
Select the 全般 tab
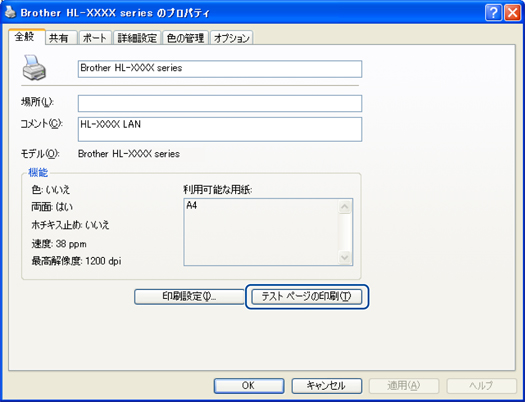[x=25, y=36]
